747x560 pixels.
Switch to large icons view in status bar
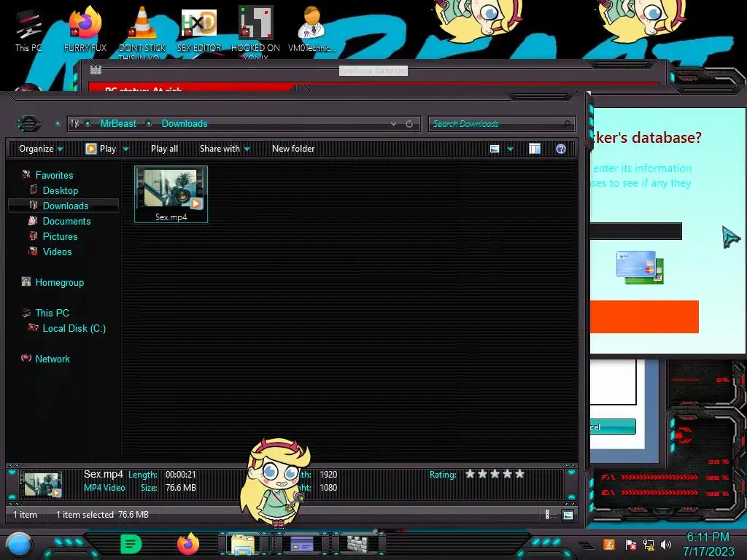tap(568, 515)
